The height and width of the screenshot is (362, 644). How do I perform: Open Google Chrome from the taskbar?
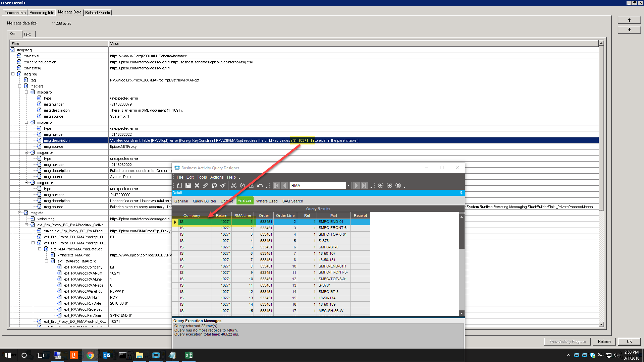pos(90,355)
